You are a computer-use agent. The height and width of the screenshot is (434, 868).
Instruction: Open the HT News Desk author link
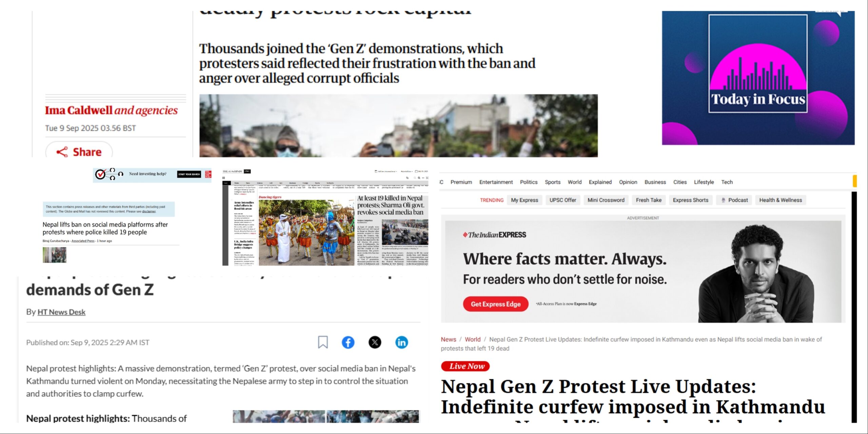click(x=61, y=312)
